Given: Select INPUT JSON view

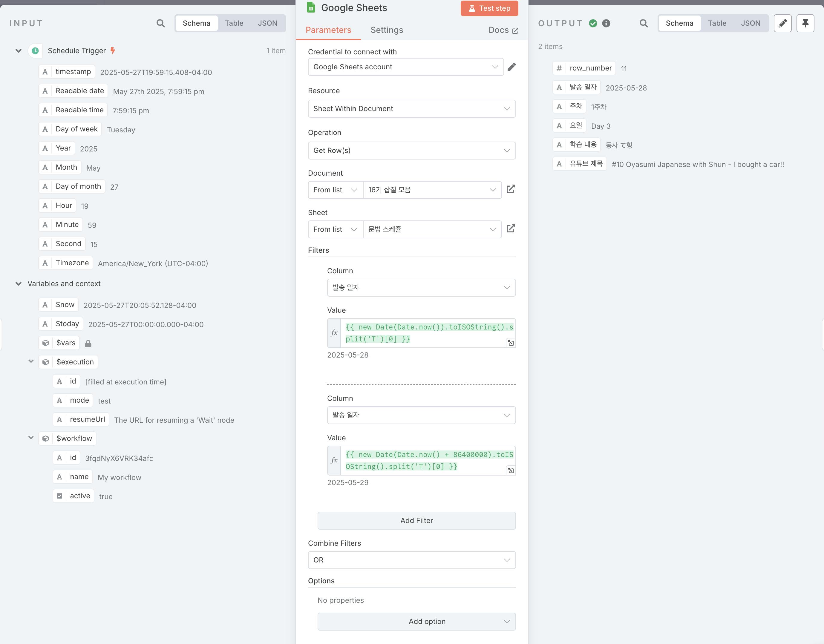Looking at the screenshot, I should point(267,23).
